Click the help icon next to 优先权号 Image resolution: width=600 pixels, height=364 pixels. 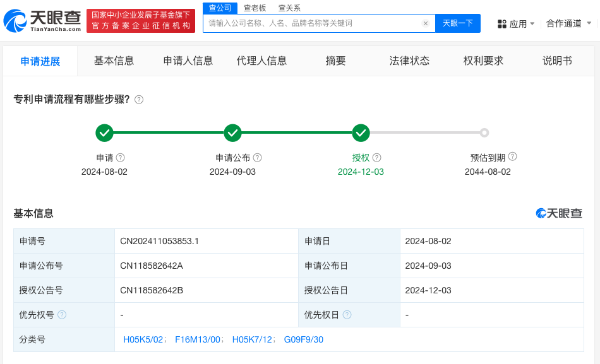62,315
